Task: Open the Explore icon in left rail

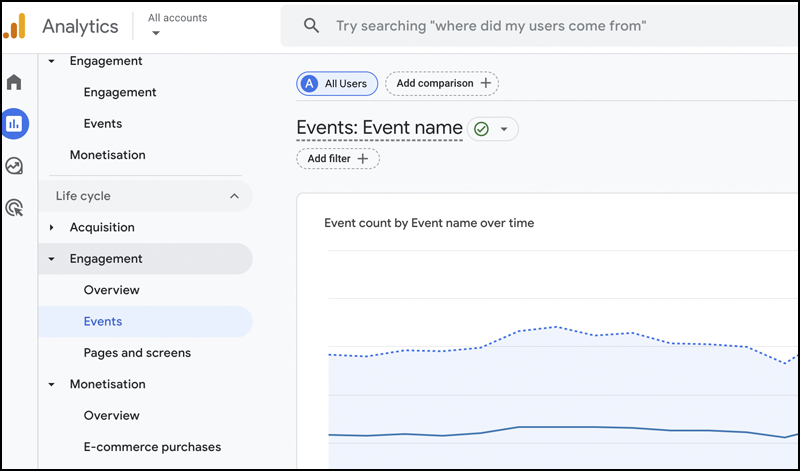Action: 14,166
